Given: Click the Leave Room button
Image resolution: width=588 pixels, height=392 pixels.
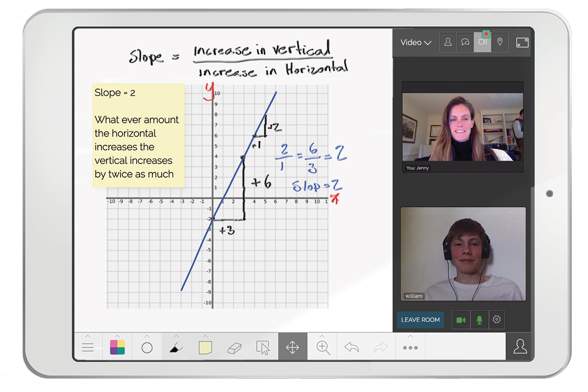Looking at the screenshot, I should click(x=420, y=320).
